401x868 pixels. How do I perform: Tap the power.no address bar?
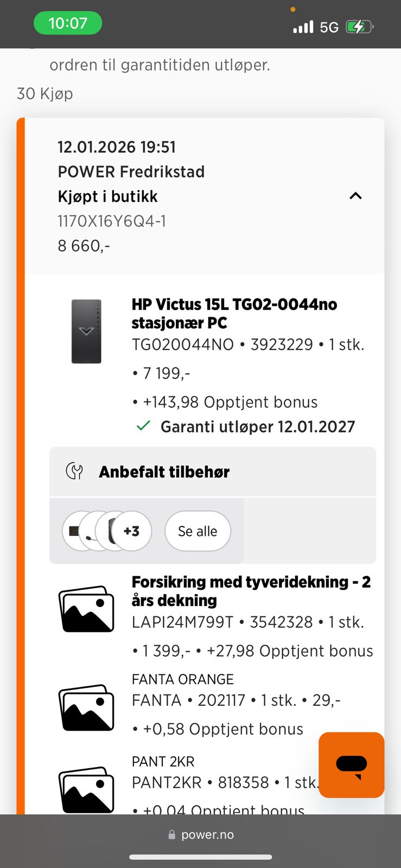[201, 835]
